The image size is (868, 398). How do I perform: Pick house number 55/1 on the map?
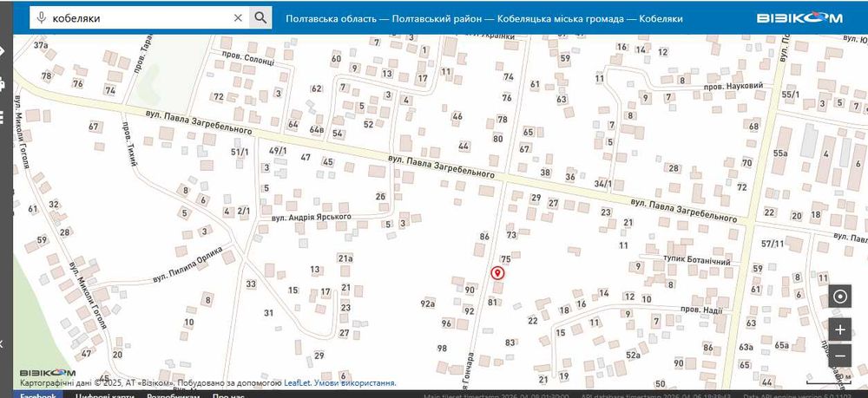click(791, 95)
